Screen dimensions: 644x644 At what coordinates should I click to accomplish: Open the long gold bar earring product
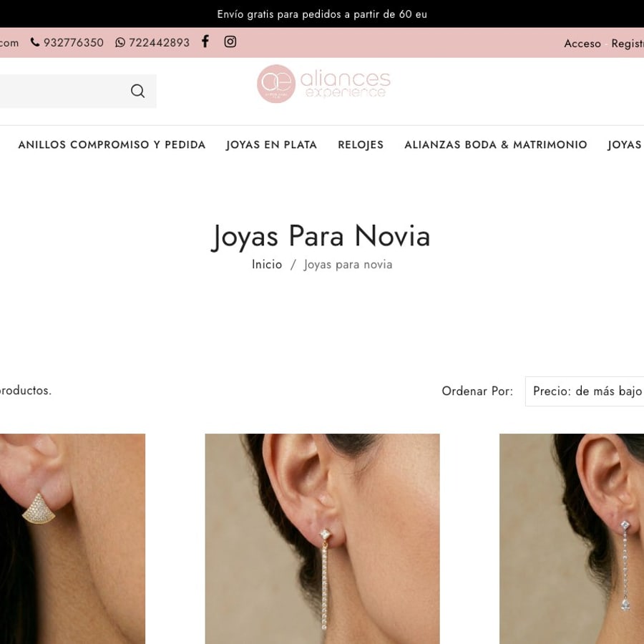tap(323, 538)
